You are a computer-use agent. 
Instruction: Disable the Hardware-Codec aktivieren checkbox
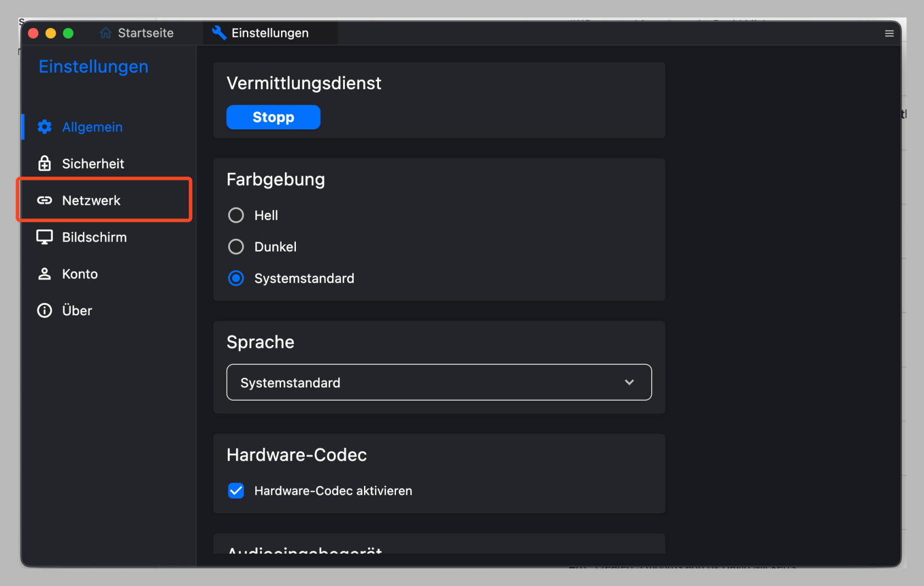coord(236,490)
